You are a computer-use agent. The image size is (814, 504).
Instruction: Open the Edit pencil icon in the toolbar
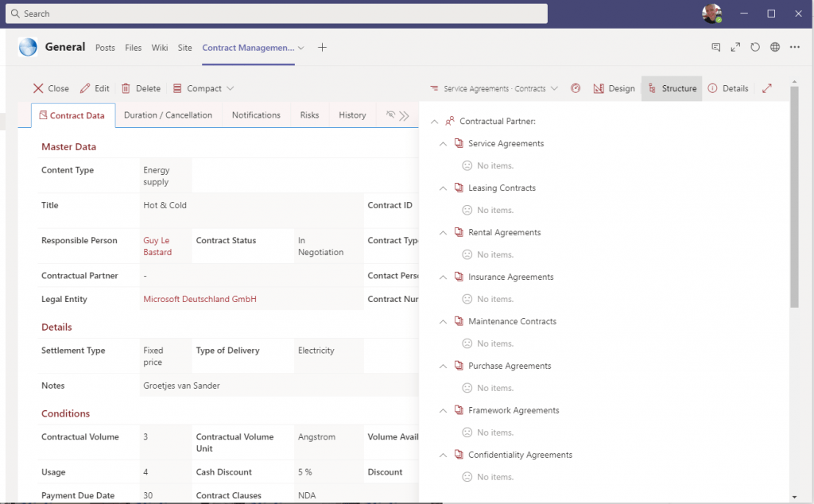95,88
